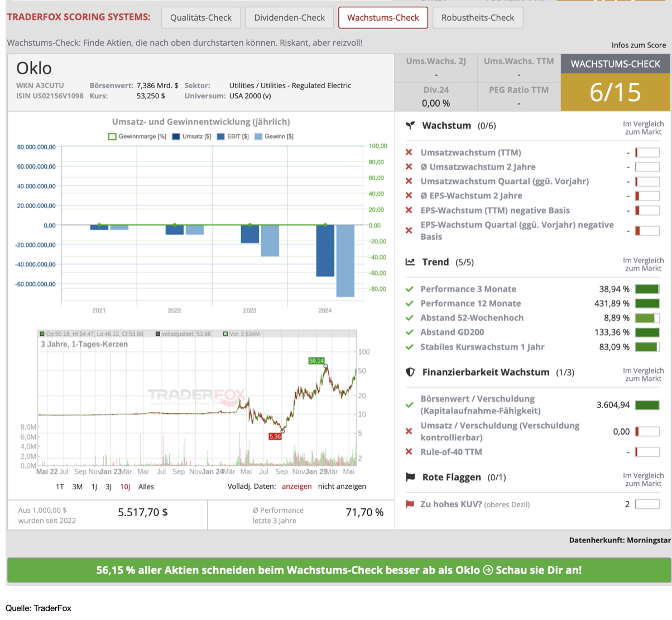The image size is (672, 620).
Task: Click the 59,14 high marker on price chart
Action: pyautogui.click(x=316, y=361)
